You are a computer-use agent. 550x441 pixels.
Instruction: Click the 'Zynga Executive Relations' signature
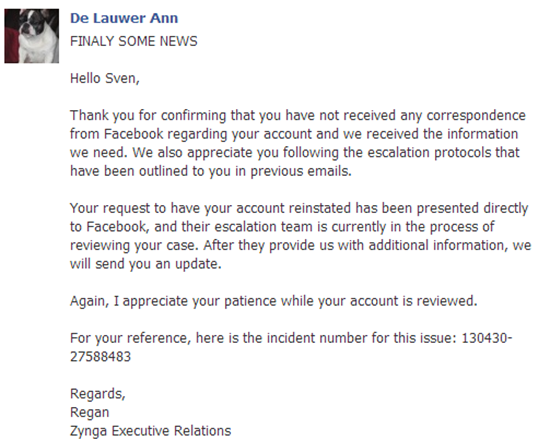point(150,431)
